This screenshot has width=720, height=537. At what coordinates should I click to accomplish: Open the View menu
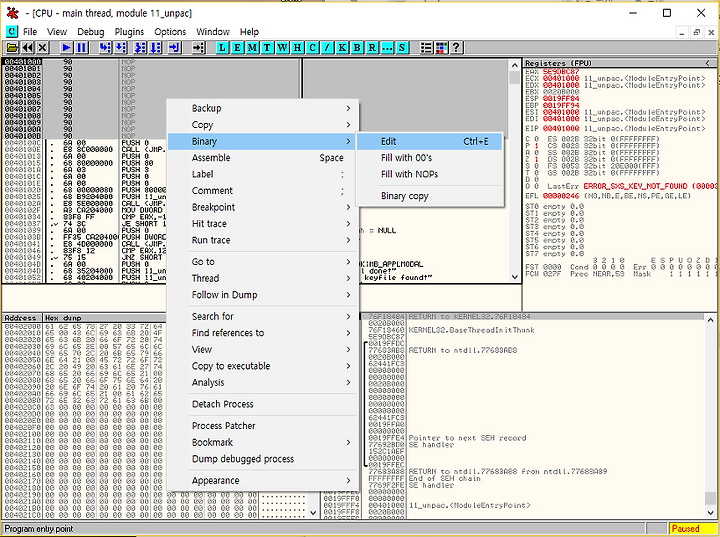(57, 32)
